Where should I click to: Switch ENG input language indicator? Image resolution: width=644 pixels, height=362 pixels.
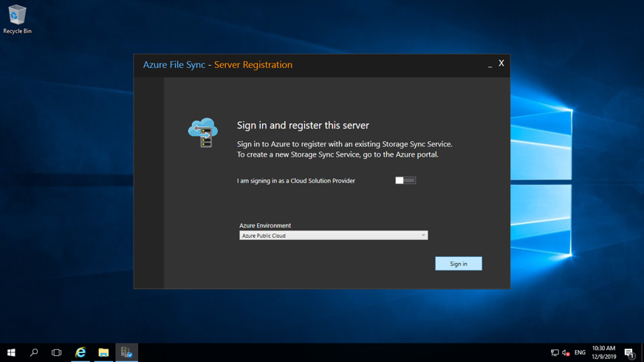[x=580, y=352]
